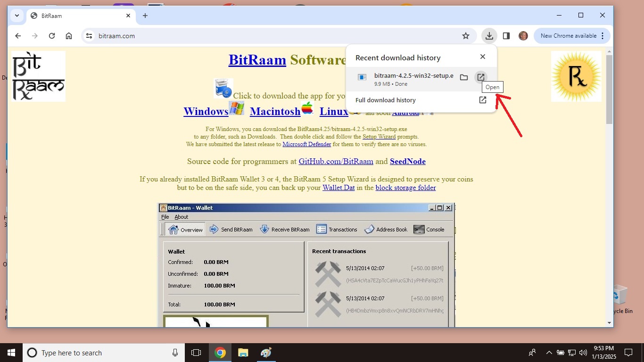644x362 pixels.
Task: Click File menu in the wallet screenshot
Action: (x=165, y=217)
